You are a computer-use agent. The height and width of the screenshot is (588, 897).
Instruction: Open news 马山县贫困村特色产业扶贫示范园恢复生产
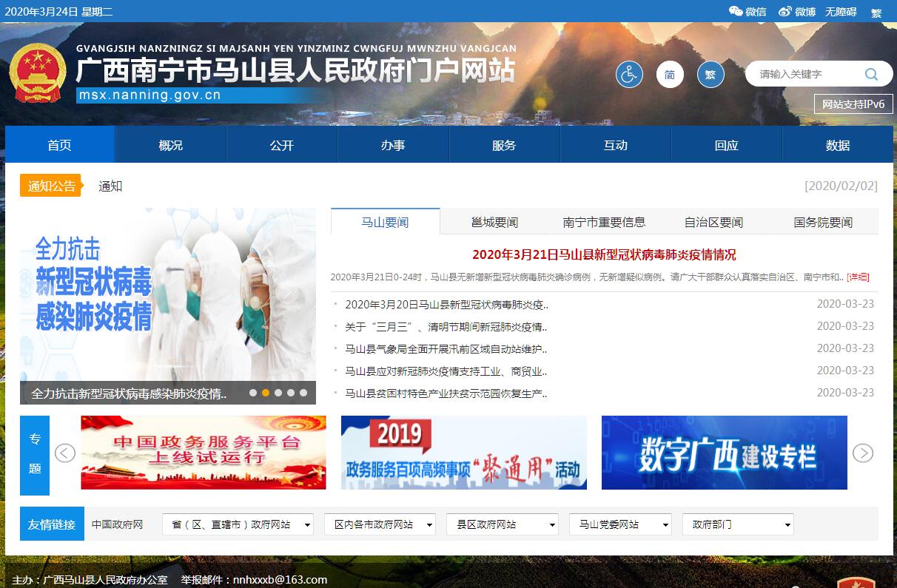tap(446, 393)
